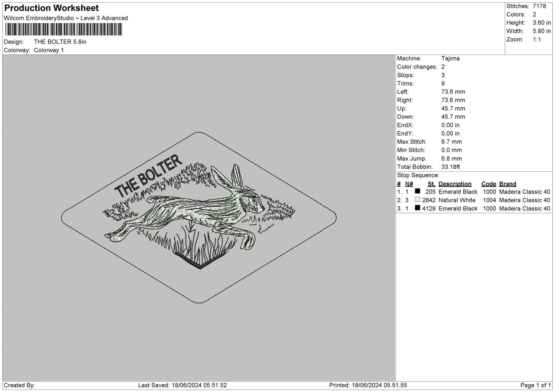Click the 'St.' column header
Viewport: 555px width, 392px height.
click(x=431, y=184)
